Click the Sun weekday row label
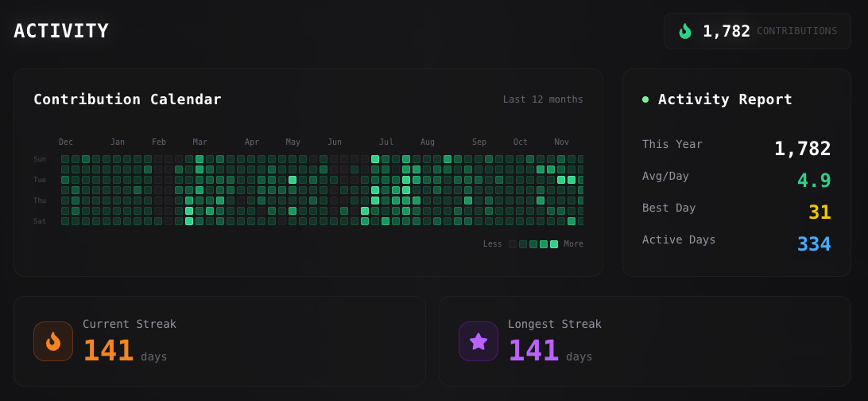The width and height of the screenshot is (868, 401). (40, 159)
